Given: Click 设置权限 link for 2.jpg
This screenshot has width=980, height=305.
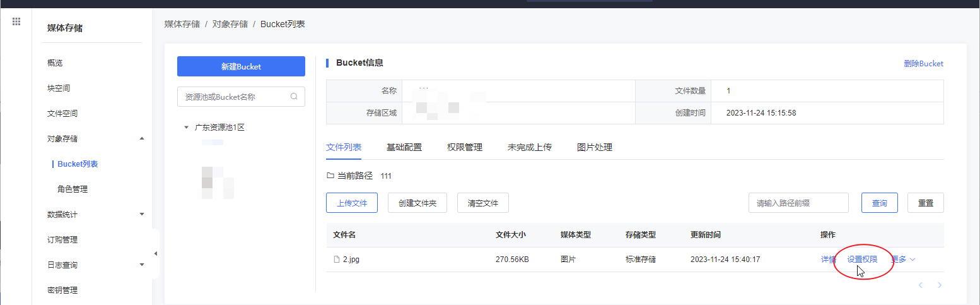Looking at the screenshot, I should coord(862,259).
